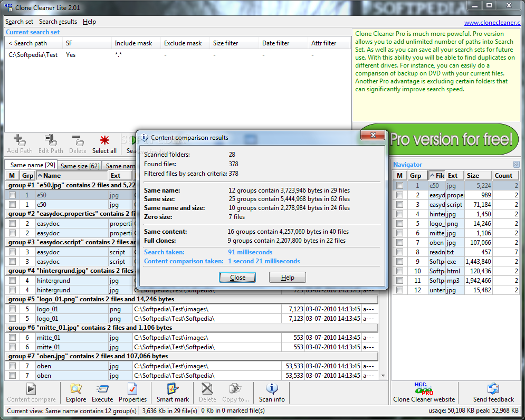Open file Properties icon
Viewport: 525px width, 420px height.
[132, 389]
